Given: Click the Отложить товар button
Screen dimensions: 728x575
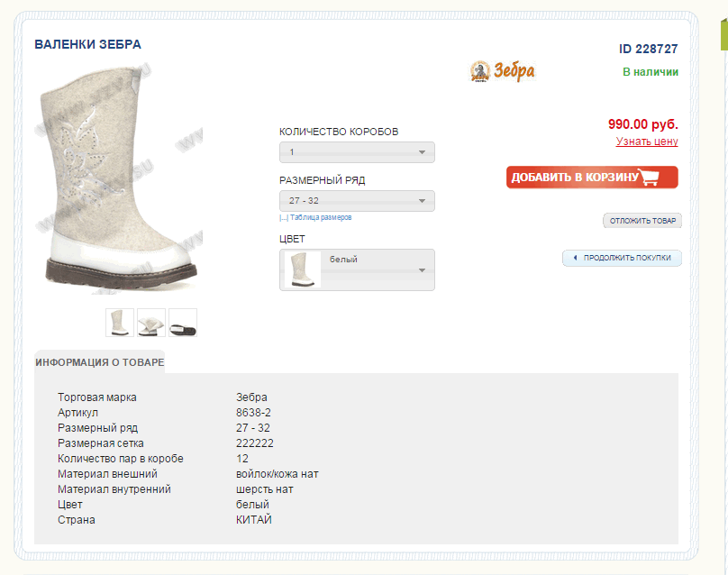Looking at the screenshot, I should click(x=642, y=221).
